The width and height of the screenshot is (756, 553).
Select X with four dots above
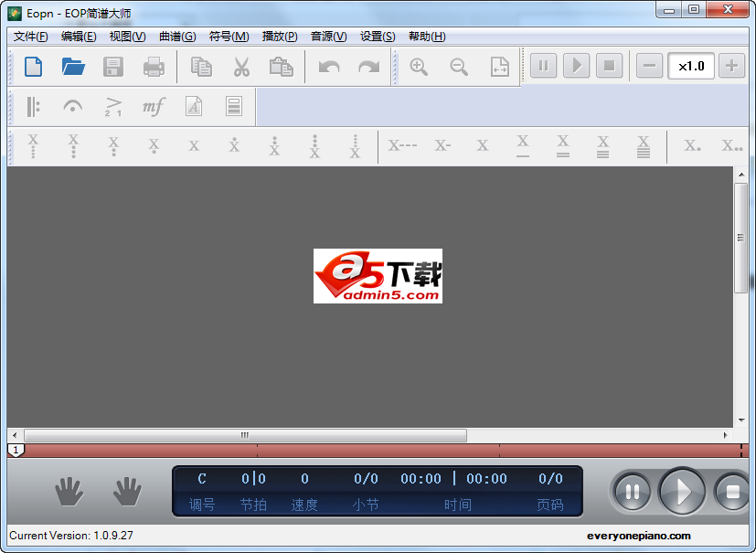(355, 146)
